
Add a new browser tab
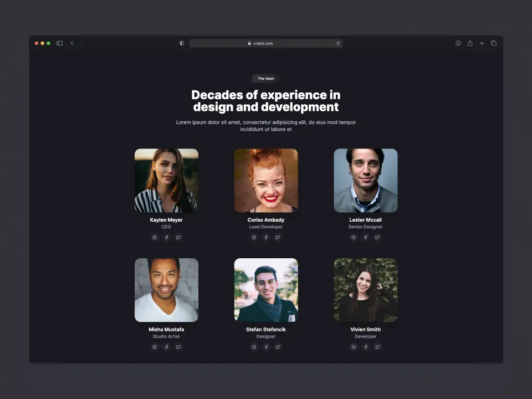(x=482, y=43)
